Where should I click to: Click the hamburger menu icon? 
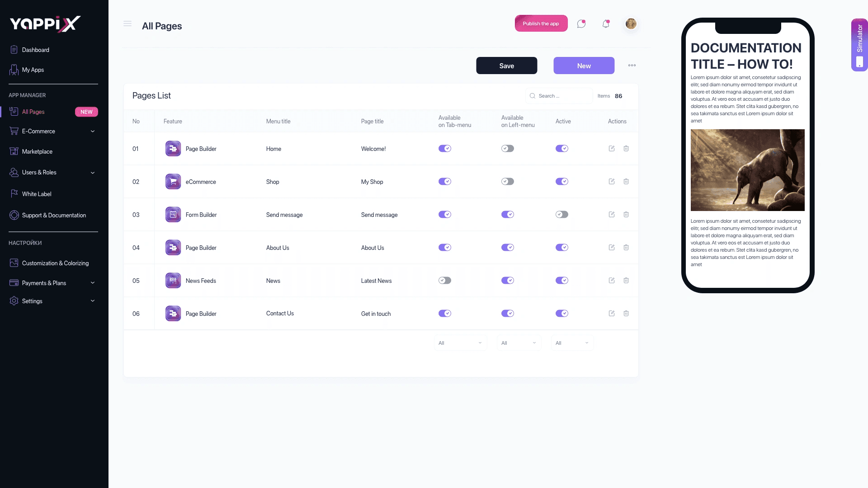[x=127, y=24]
